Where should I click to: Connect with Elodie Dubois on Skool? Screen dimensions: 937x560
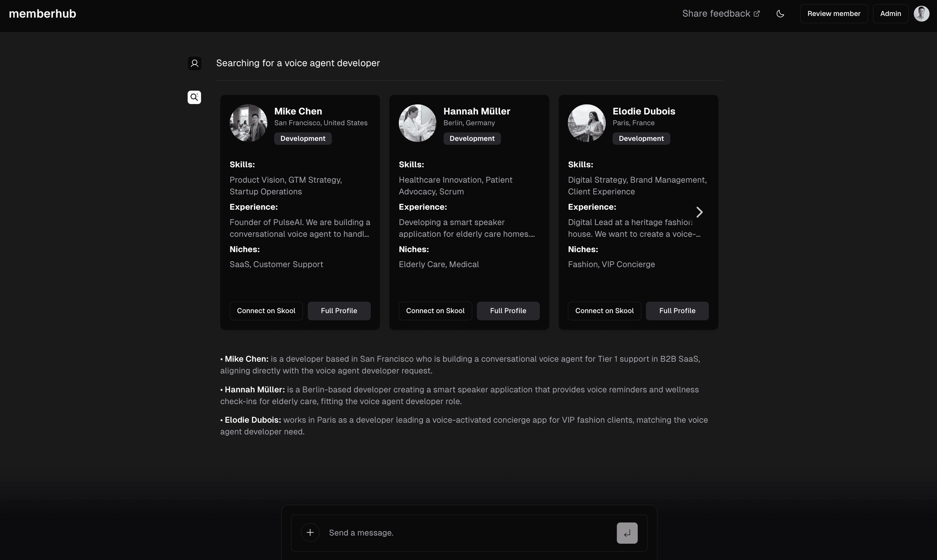click(x=604, y=310)
